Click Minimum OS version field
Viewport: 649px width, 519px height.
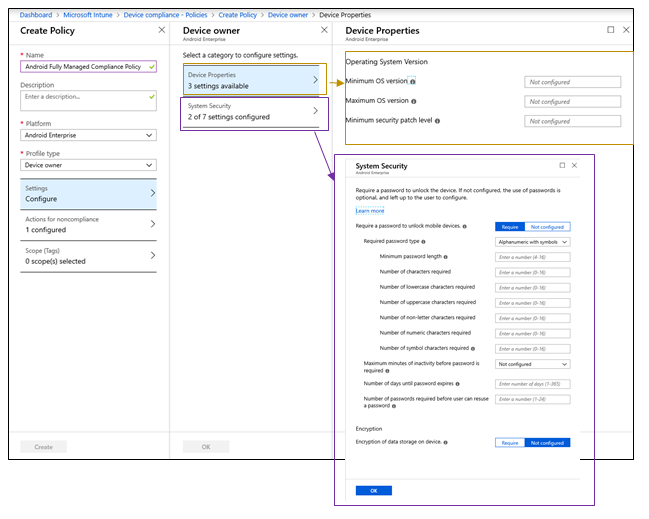click(x=572, y=82)
